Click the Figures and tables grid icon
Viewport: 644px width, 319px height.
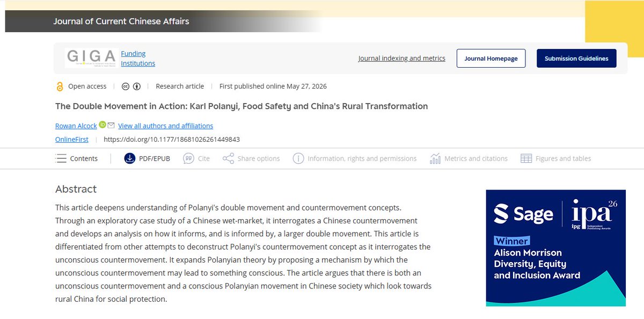(x=526, y=158)
